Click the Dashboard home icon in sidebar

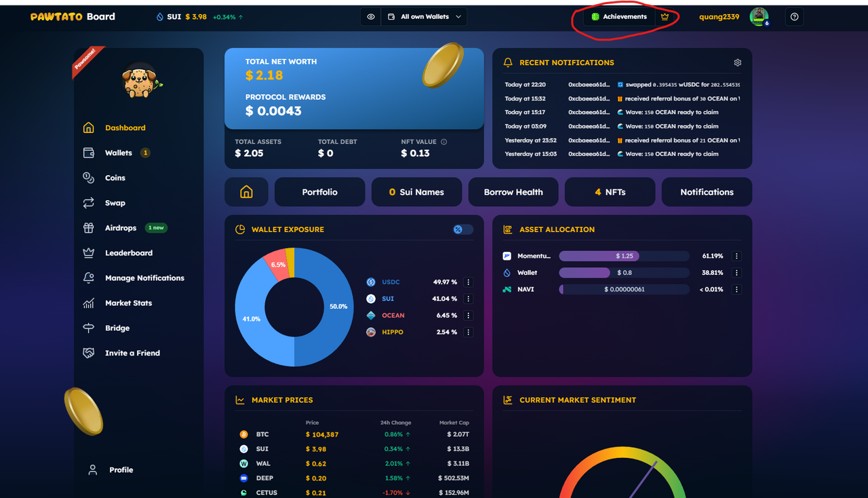(x=88, y=128)
